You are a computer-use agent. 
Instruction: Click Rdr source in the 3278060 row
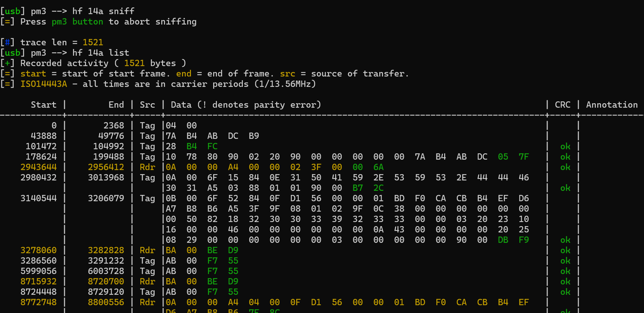point(148,250)
